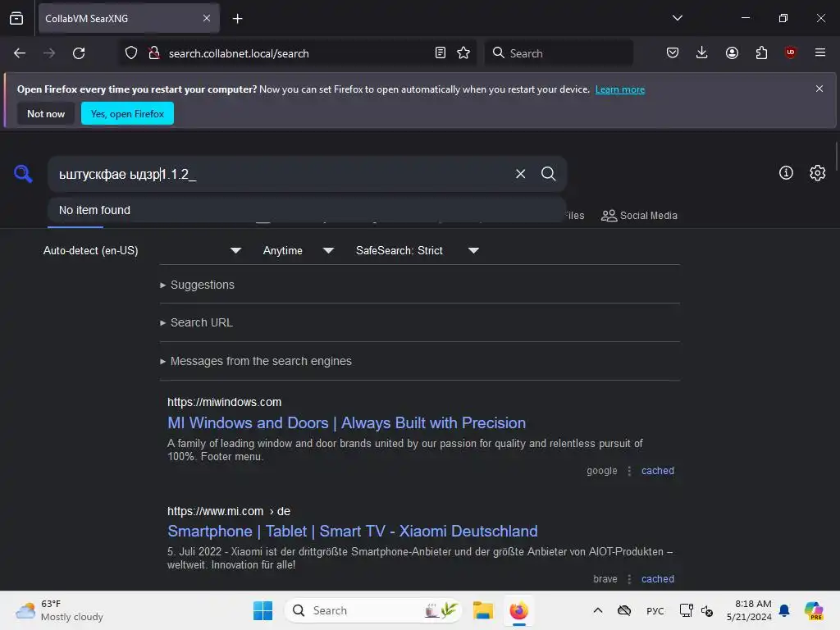
Task: Open SearXNG preferences gear icon
Action: [818, 172]
